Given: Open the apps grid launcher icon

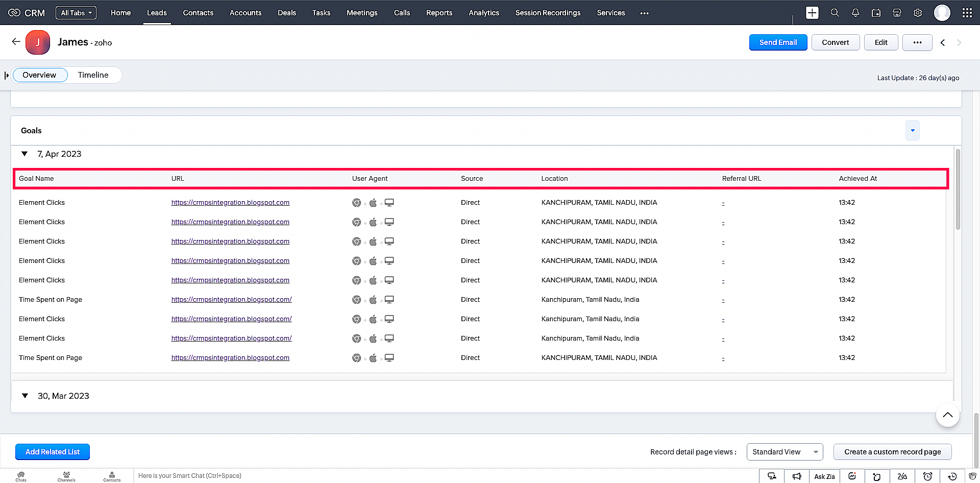Looking at the screenshot, I should click(x=967, y=13).
